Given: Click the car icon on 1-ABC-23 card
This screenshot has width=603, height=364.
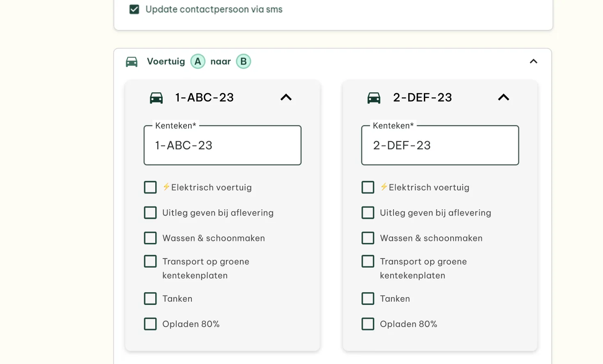Looking at the screenshot, I should pos(156,98).
